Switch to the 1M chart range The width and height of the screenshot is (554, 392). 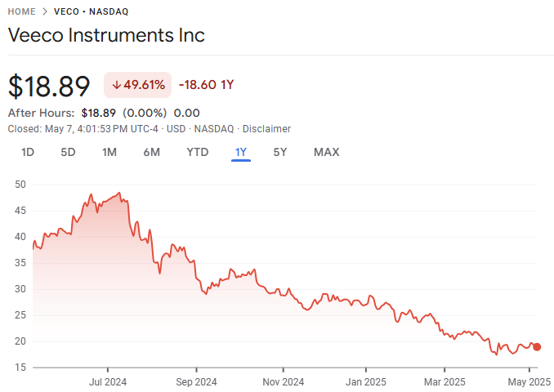pyautogui.click(x=109, y=152)
